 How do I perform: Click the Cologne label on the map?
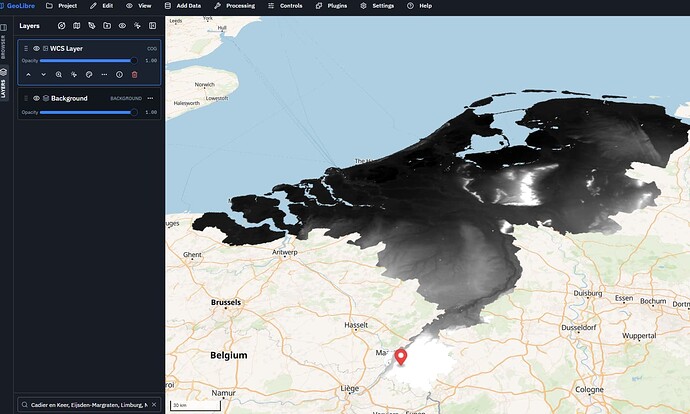[589, 390]
